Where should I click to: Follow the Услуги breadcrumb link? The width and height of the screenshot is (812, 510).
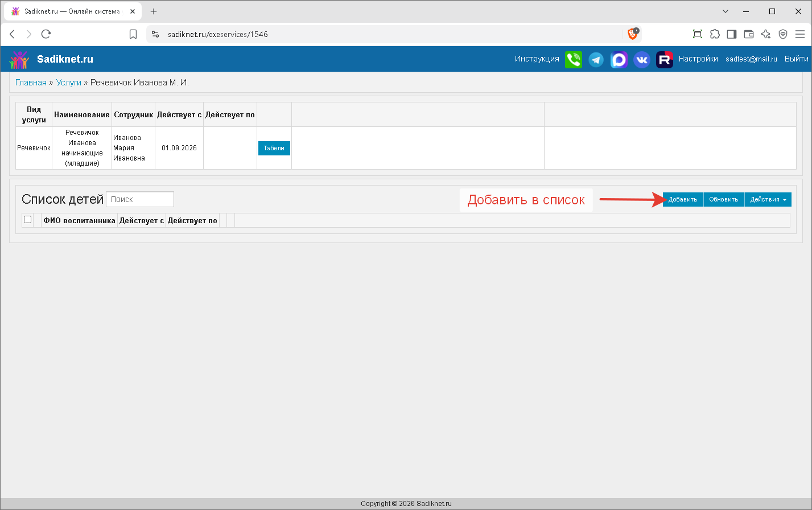69,83
